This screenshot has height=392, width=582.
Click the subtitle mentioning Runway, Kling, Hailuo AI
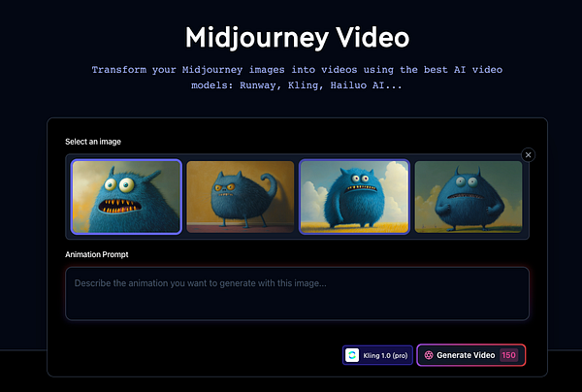[297, 78]
